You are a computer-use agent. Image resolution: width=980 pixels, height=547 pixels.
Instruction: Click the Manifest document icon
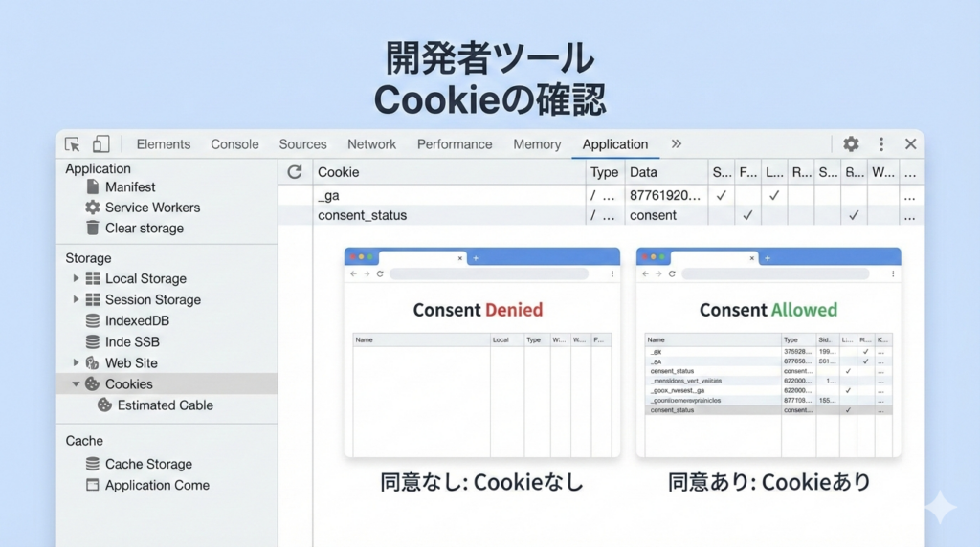click(x=93, y=186)
